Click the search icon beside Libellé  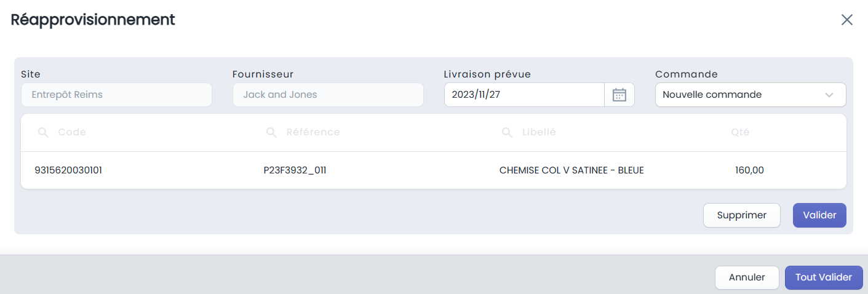(x=507, y=132)
